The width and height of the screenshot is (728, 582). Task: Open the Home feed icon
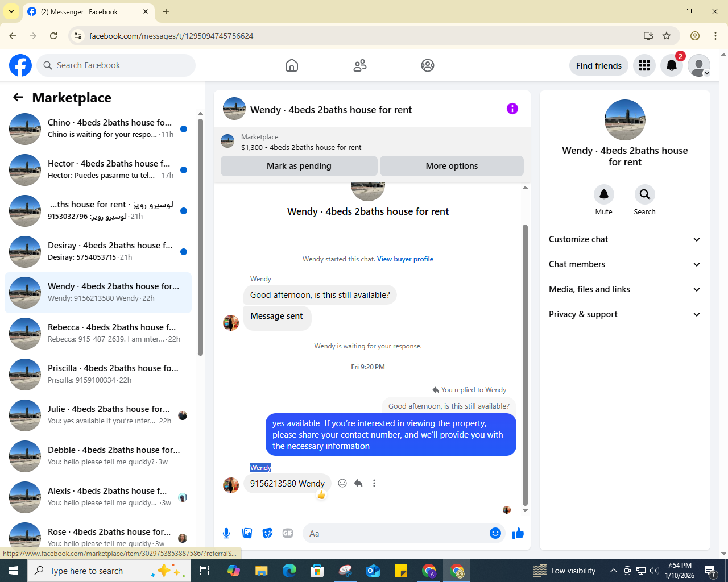(x=292, y=65)
